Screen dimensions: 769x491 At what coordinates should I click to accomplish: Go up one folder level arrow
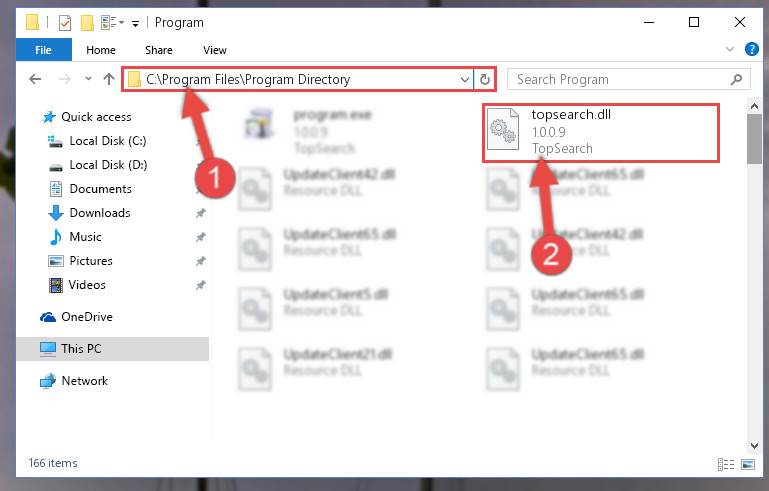click(109, 79)
